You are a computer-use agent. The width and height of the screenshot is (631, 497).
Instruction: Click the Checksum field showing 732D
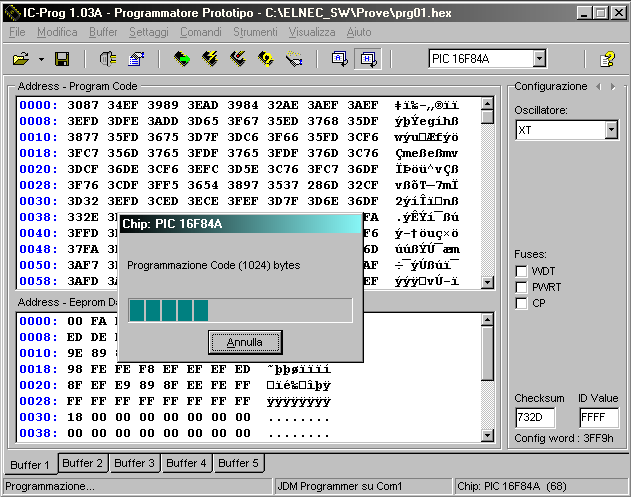535,417
